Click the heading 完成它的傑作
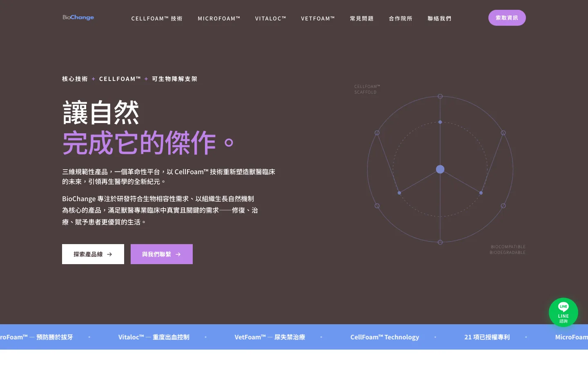Screen dimensions: 588x368 click(x=148, y=143)
